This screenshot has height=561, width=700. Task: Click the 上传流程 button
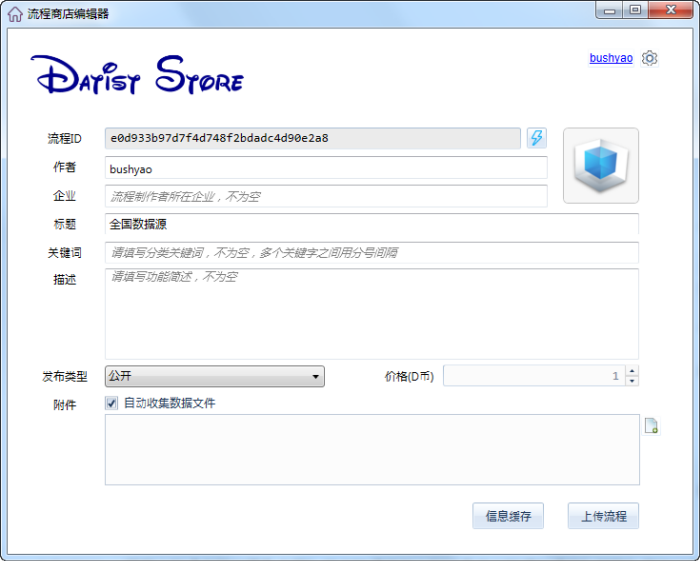tap(603, 516)
